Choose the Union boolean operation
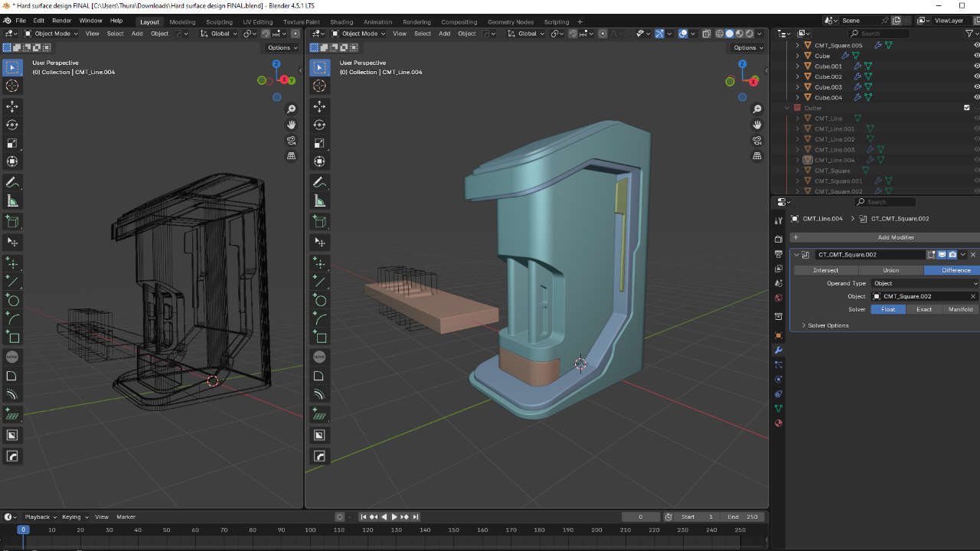The height and width of the screenshot is (551, 980). [891, 270]
